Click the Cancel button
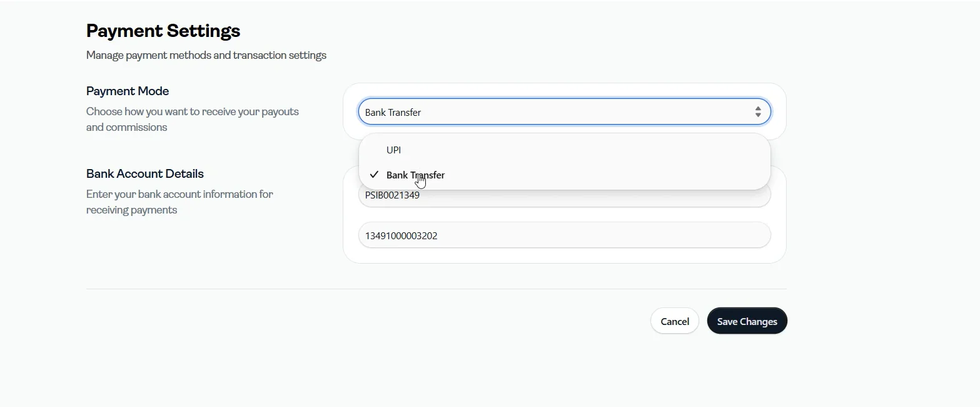This screenshot has height=407, width=980. point(675,321)
